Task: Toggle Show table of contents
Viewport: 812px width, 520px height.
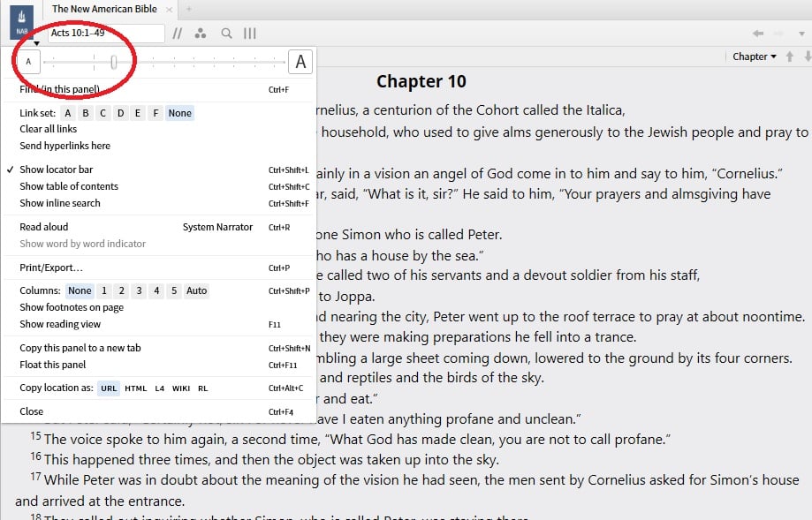Action: pyautogui.click(x=69, y=186)
